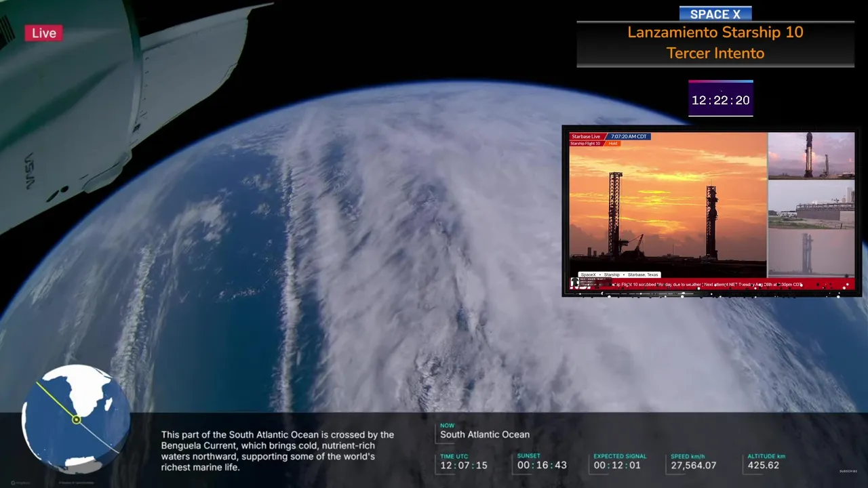Click the SPACE X title label
This screenshot has height=488, width=868.
pos(715,14)
